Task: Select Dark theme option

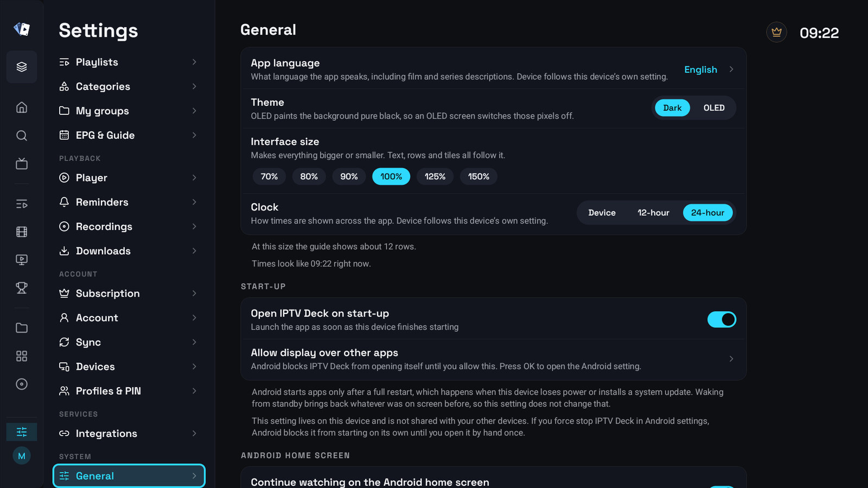Action: (x=672, y=108)
